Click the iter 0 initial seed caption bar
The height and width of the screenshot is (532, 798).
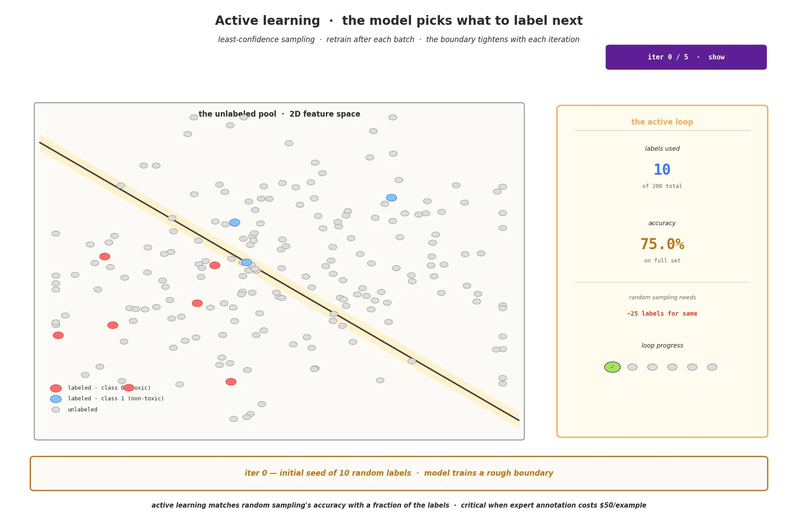click(399, 473)
